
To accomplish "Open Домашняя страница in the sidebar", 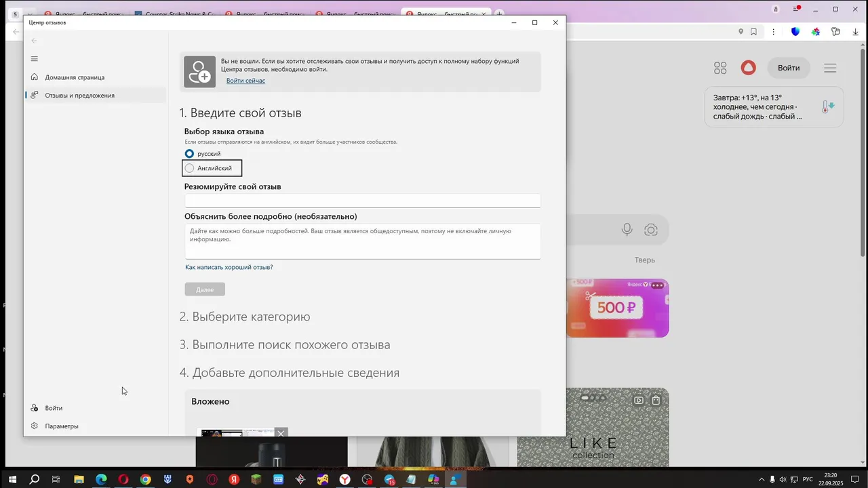I will 96,77.
